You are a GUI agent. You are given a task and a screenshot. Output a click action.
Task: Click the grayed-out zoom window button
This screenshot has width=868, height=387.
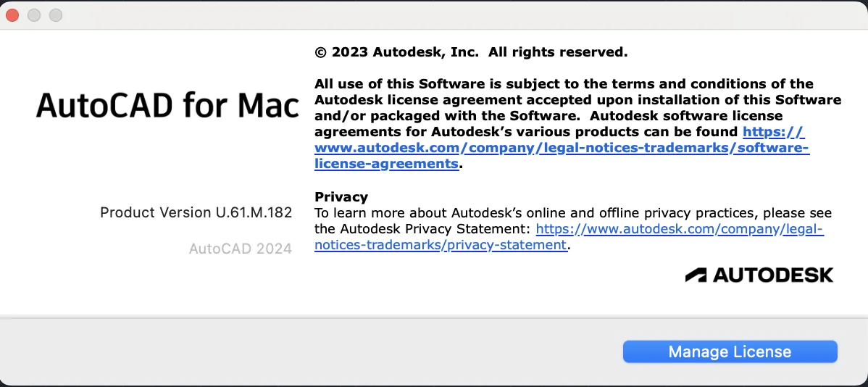tap(55, 15)
